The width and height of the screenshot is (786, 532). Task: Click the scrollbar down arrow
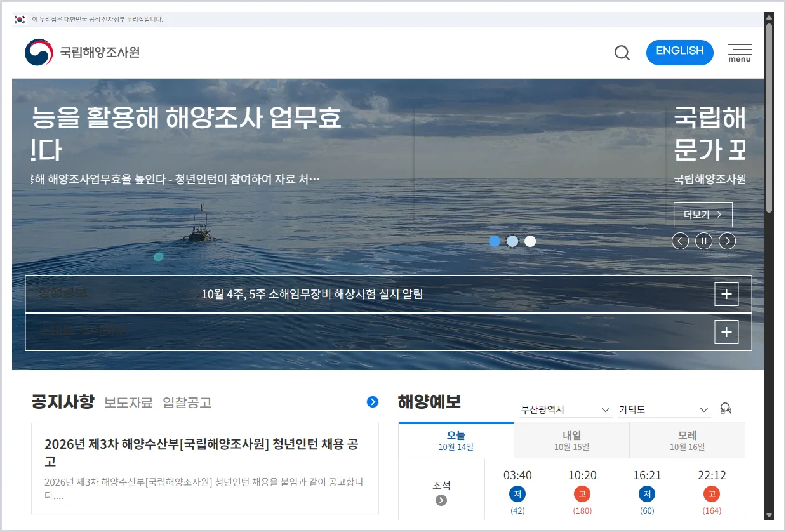pos(769,515)
